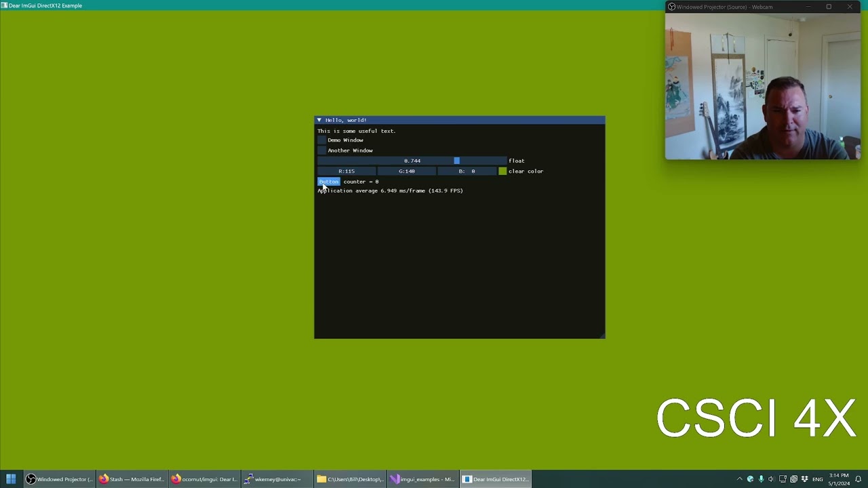Open the C:\Users\Bill\Desktop folder taskbar item
868x488 pixels.
point(351,479)
